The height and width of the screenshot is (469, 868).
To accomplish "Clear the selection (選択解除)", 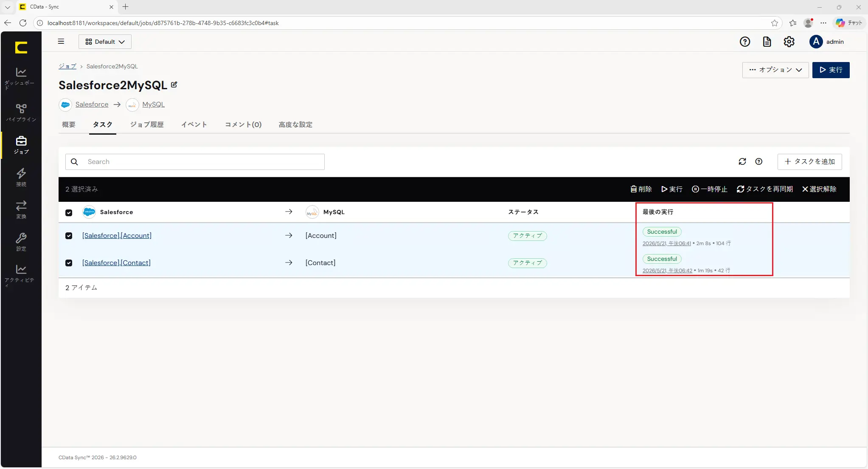I will 819,189.
